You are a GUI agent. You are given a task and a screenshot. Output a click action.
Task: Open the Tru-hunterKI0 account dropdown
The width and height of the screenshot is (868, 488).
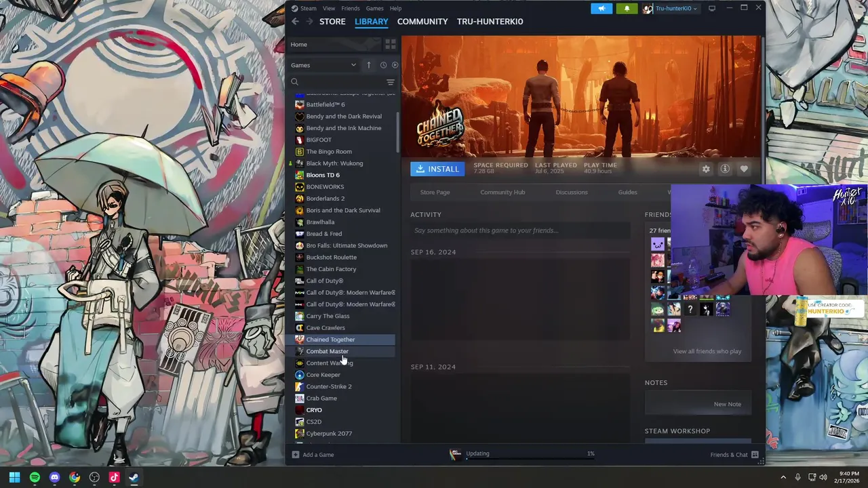tap(671, 8)
